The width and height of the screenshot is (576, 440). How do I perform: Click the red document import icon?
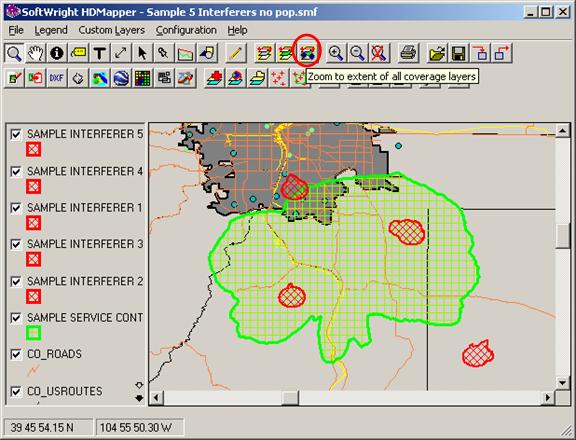click(x=36, y=78)
